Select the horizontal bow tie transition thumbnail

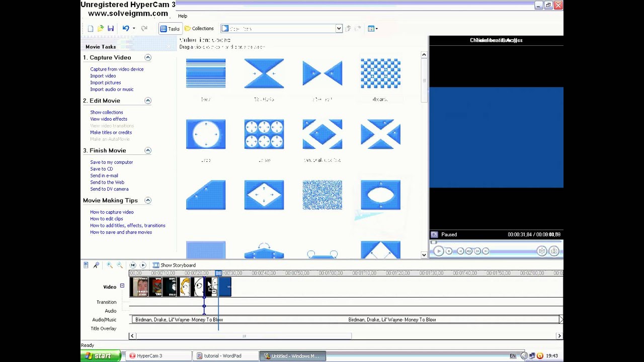[323, 73]
